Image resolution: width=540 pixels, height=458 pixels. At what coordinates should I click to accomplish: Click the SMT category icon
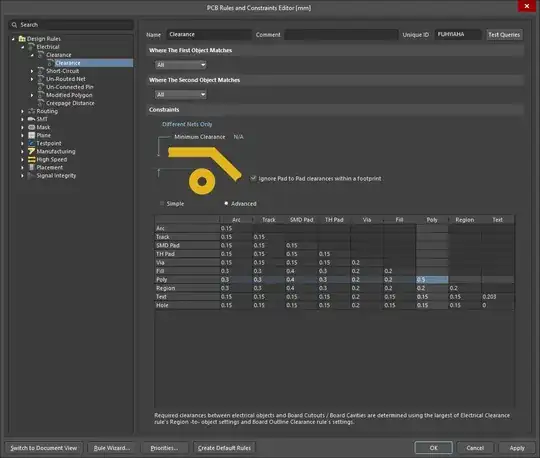pyautogui.click(x=31, y=119)
